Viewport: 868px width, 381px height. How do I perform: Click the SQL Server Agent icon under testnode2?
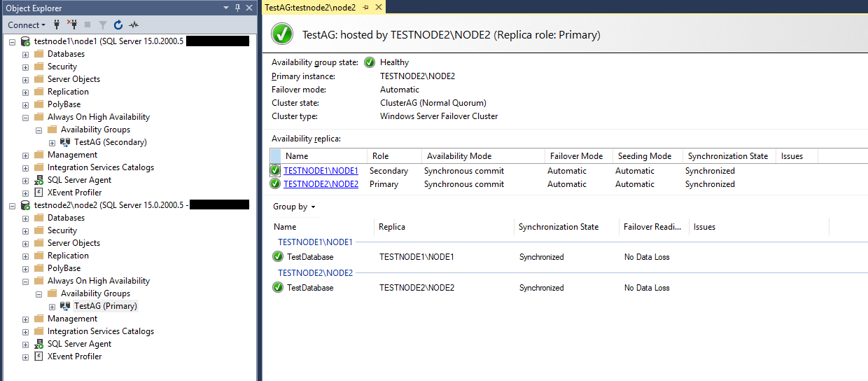pos(39,344)
